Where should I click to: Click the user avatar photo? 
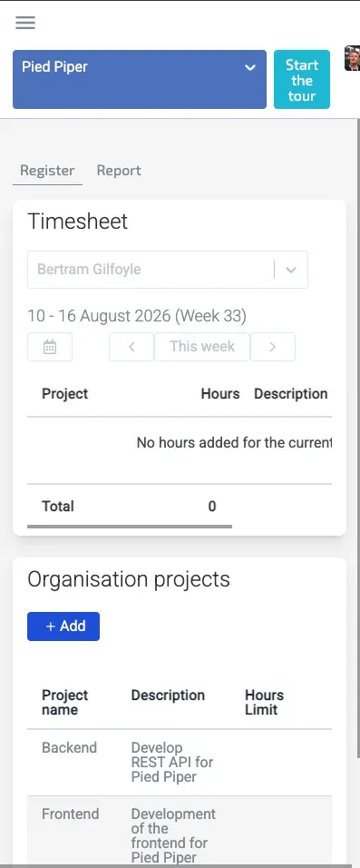(352, 58)
